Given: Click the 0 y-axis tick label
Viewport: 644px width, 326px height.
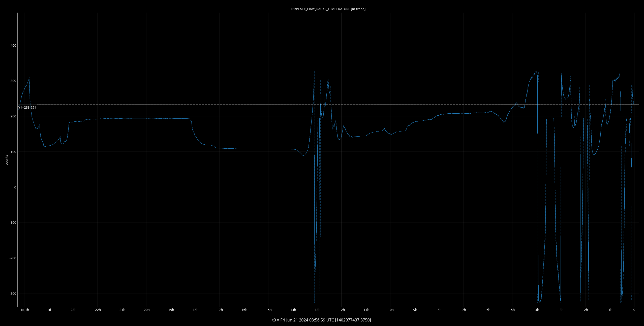Looking at the screenshot, I should (15, 187).
